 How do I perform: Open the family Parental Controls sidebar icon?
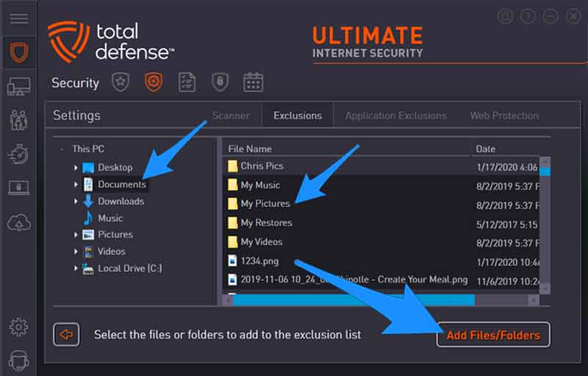pyautogui.click(x=18, y=120)
